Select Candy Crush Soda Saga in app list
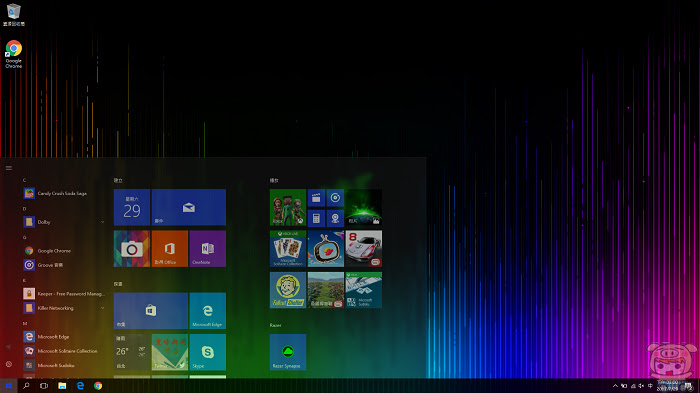The image size is (700, 393). [62, 193]
